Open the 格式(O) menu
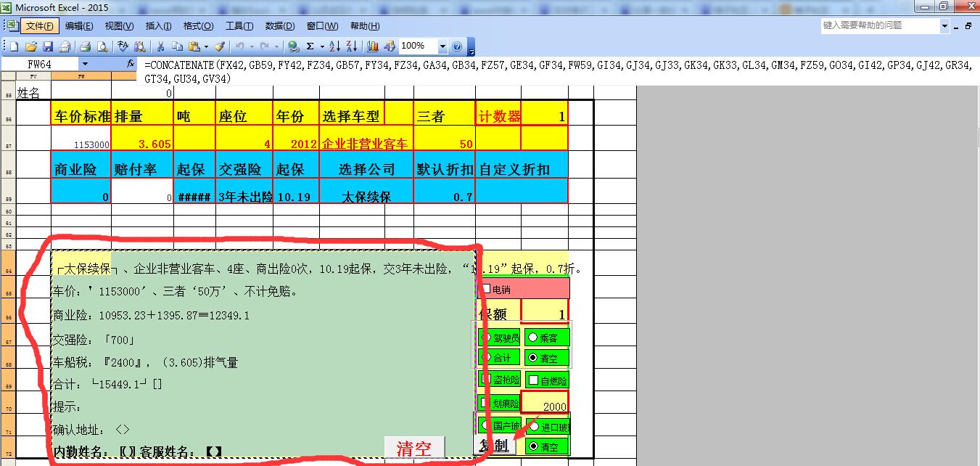 (x=198, y=26)
